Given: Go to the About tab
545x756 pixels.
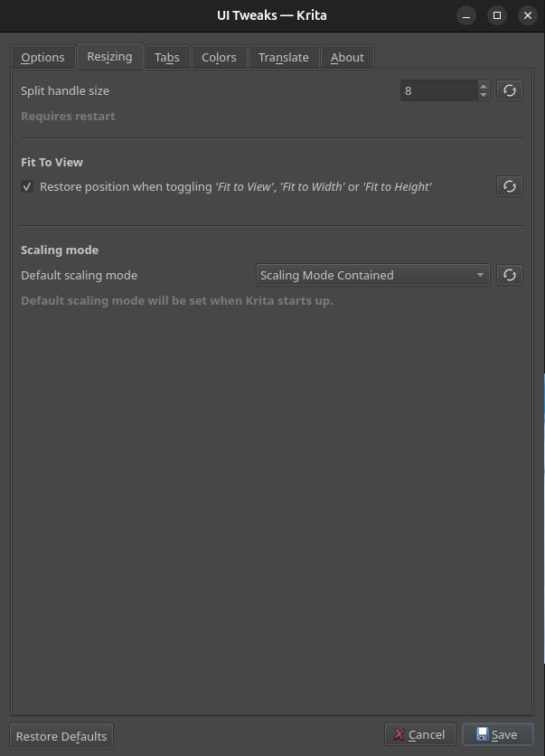Looking at the screenshot, I should click(347, 57).
